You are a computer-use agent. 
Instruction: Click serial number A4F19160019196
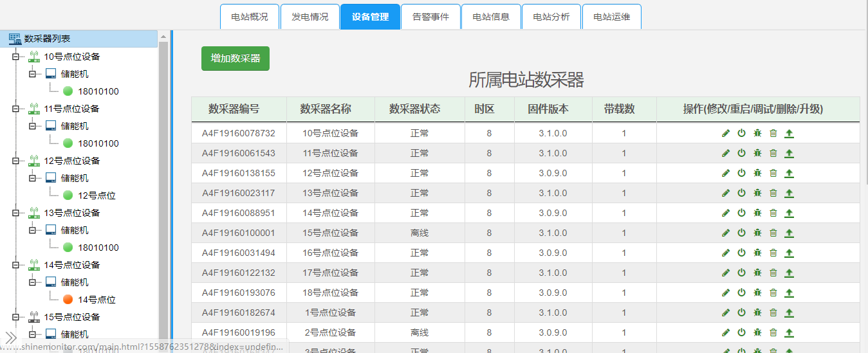(239, 333)
